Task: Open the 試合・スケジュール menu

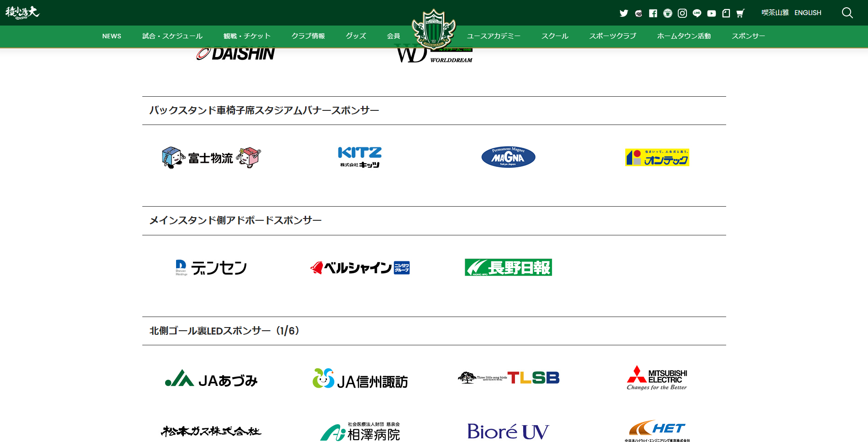Action: pos(172,36)
